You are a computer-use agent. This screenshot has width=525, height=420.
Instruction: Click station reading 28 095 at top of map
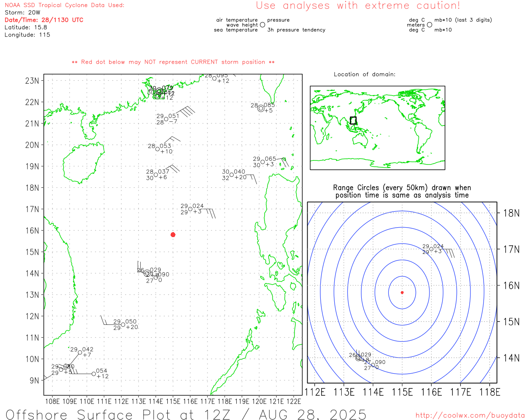point(215,78)
